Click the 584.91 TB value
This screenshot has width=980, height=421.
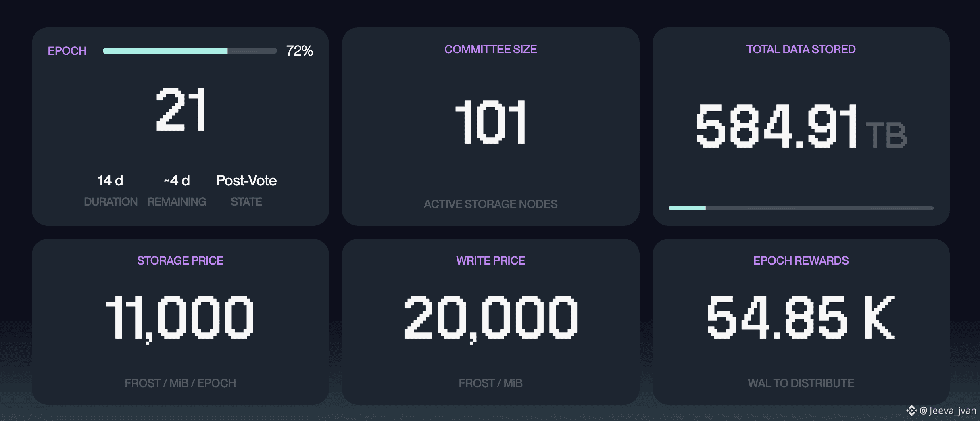[x=801, y=126]
